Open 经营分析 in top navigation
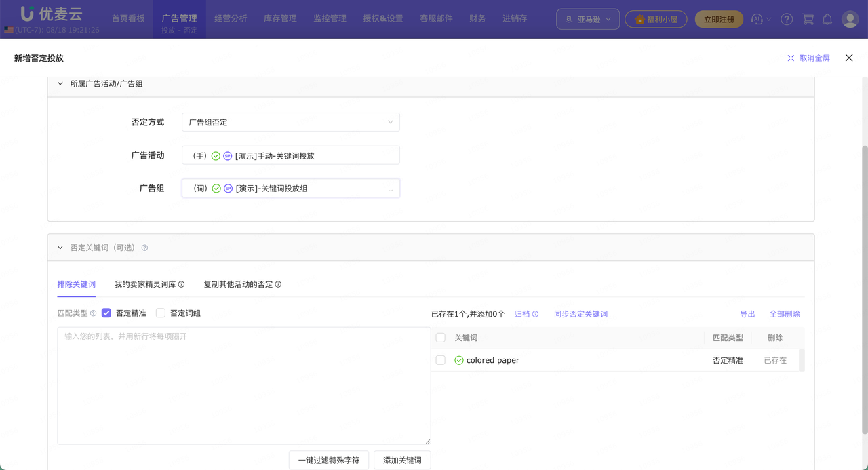 (x=231, y=18)
